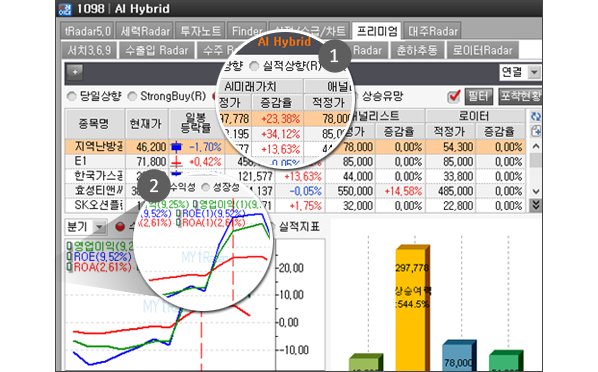Click the 필터 button

click(479, 97)
